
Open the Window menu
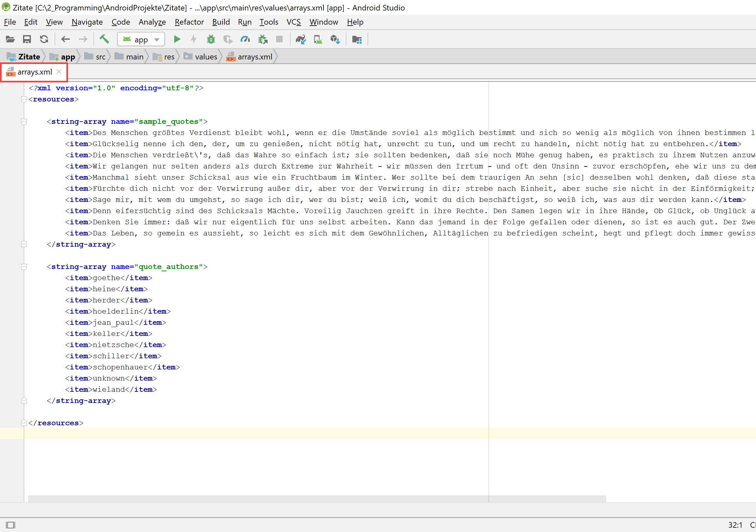(x=324, y=22)
